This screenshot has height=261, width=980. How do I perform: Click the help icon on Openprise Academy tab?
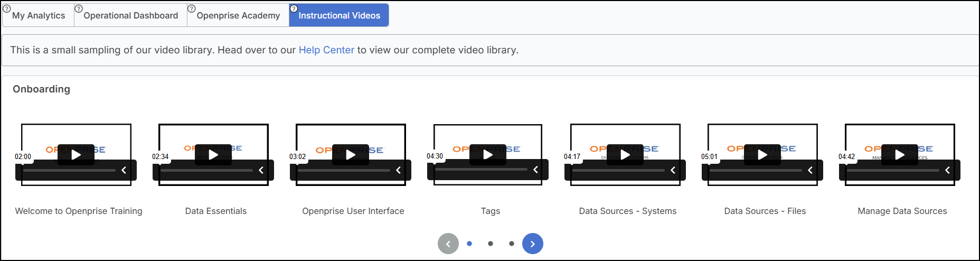tap(192, 8)
